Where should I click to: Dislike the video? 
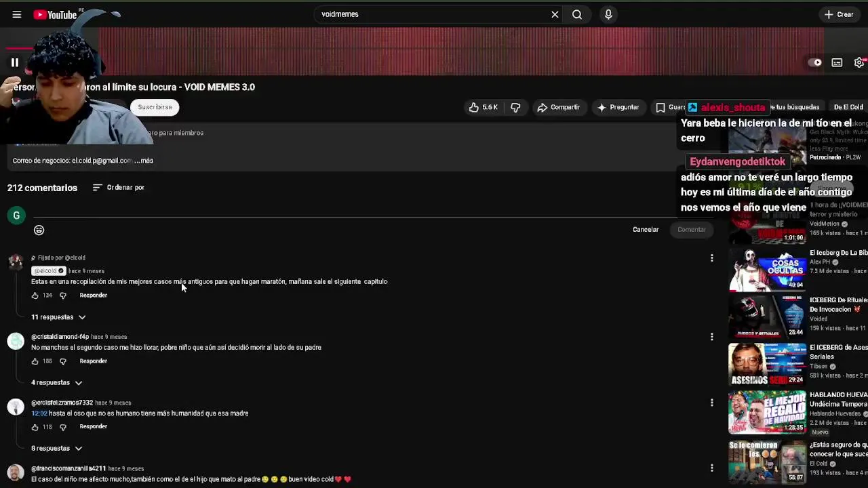coord(515,107)
